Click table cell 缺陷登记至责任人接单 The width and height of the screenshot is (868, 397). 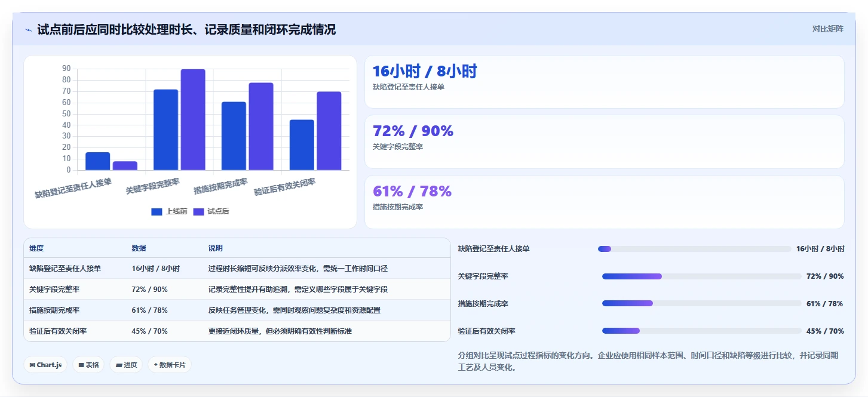tap(65, 269)
